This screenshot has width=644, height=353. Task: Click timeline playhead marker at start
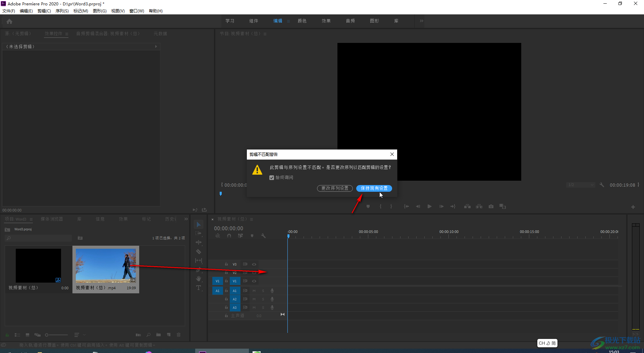(288, 236)
